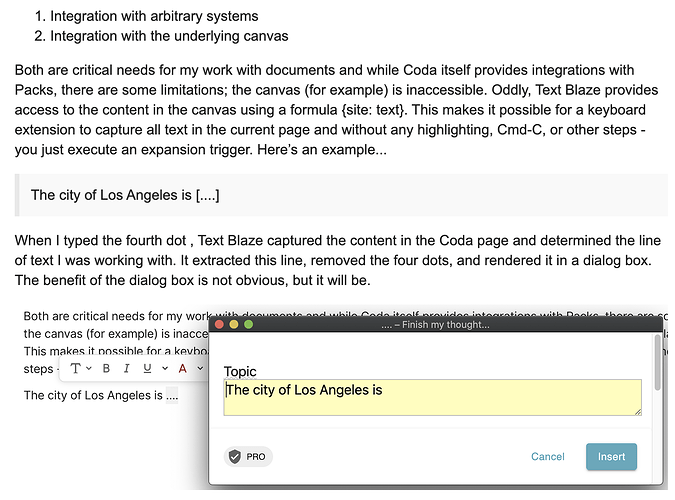This screenshot has height=500, width=675.
Task: Click the quoted Los Angeles example block
Action: pyautogui.click(x=342, y=195)
